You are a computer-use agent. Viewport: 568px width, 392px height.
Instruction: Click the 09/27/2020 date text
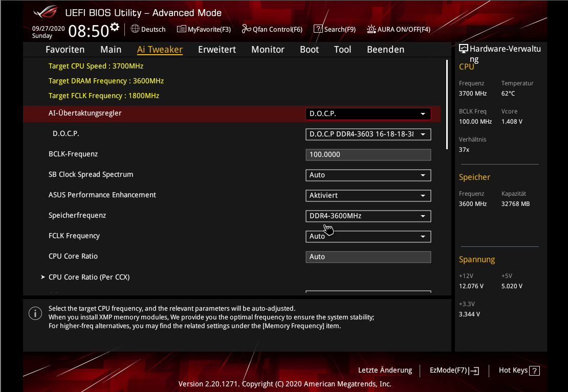click(x=49, y=29)
